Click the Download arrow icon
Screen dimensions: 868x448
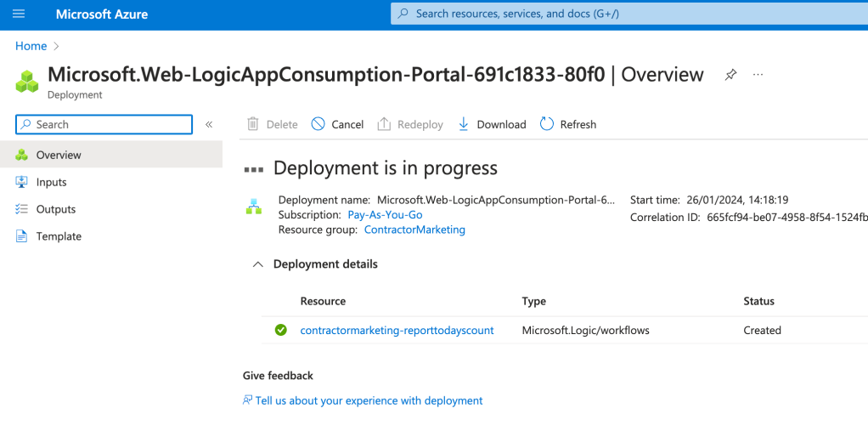point(464,124)
